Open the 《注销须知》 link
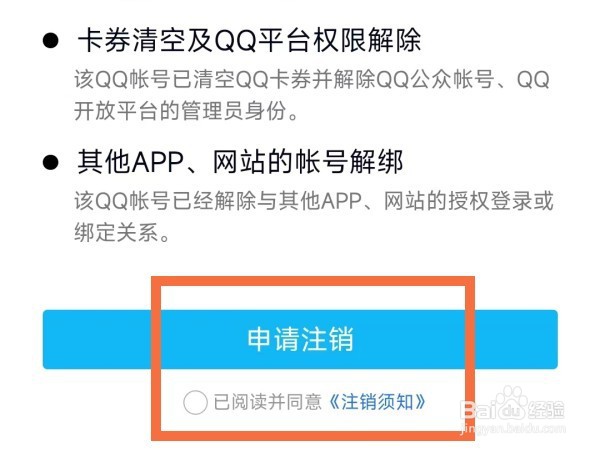600x450 pixels. pyautogui.click(x=377, y=402)
